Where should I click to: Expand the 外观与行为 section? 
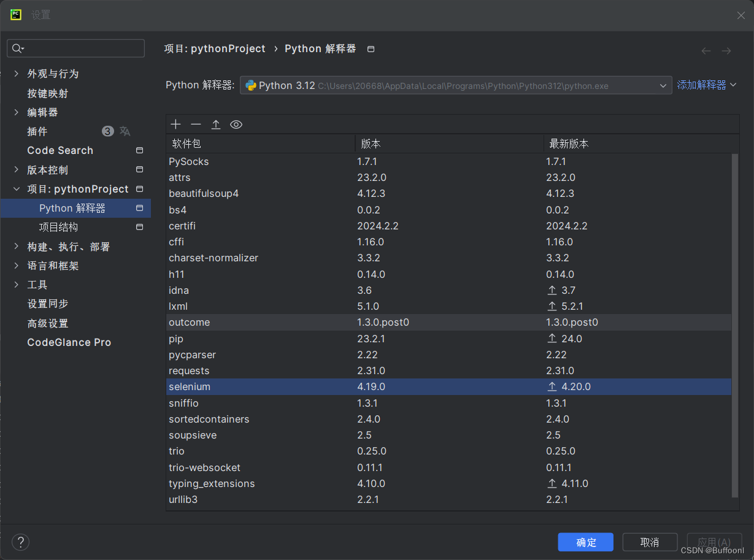(x=16, y=74)
